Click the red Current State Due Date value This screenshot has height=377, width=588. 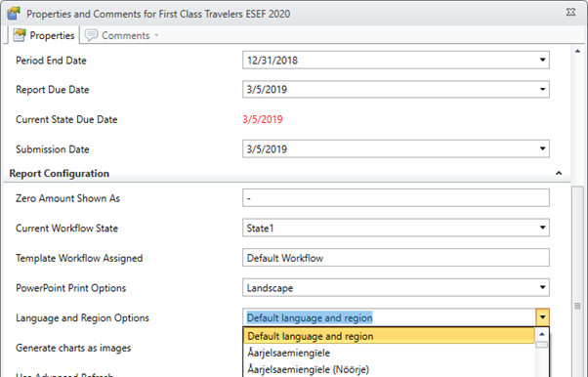(263, 120)
